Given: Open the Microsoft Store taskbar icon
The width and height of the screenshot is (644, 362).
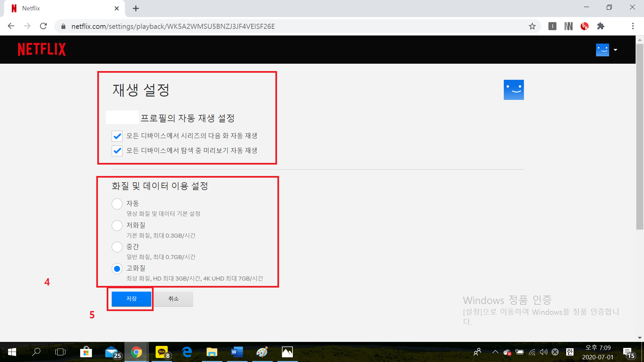Looking at the screenshot, I should click(86, 352).
